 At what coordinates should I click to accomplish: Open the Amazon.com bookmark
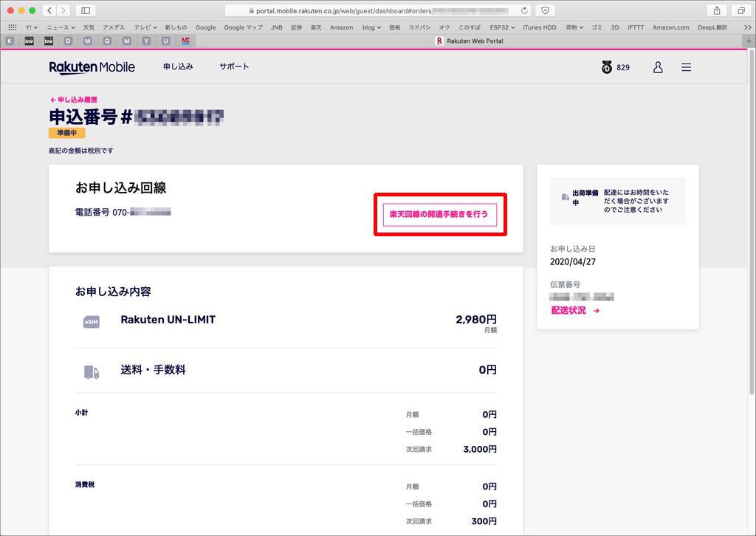pyautogui.click(x=670, y=27)
